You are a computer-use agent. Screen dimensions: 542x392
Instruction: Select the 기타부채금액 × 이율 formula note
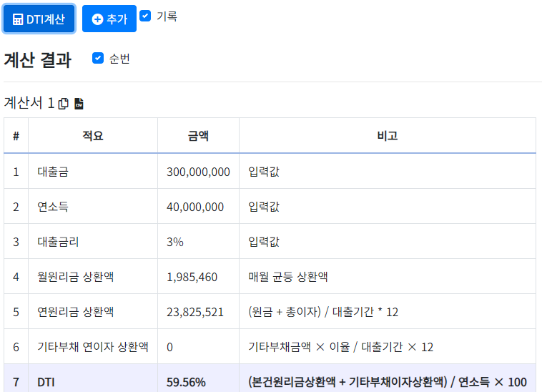340,347
